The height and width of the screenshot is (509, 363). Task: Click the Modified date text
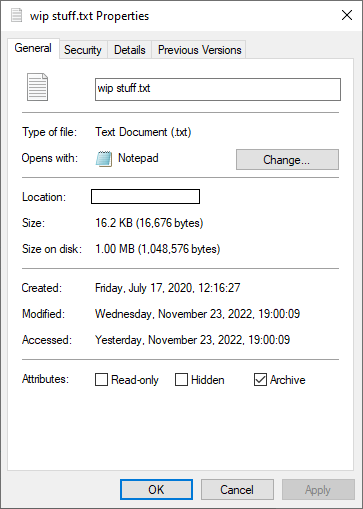point(197,314)
